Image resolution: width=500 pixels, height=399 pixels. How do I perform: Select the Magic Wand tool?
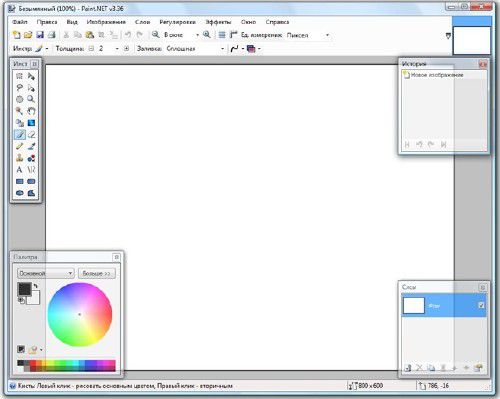click(x=20, y=111)
